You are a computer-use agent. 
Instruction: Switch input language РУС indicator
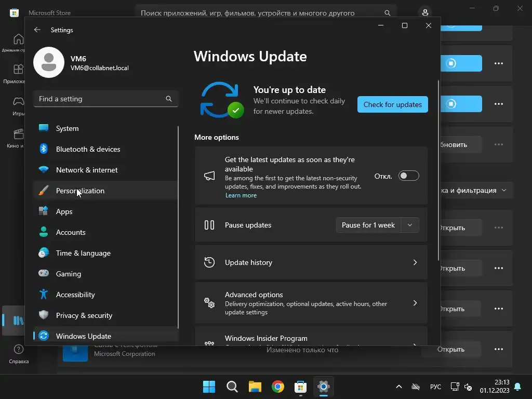[435, 387]
